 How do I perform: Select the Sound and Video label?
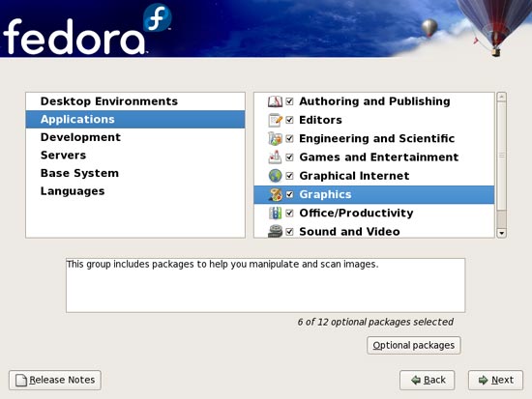(x=349, y=232)
